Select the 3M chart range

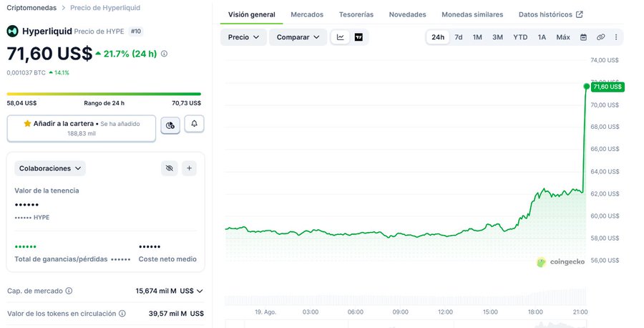[497, 37]
